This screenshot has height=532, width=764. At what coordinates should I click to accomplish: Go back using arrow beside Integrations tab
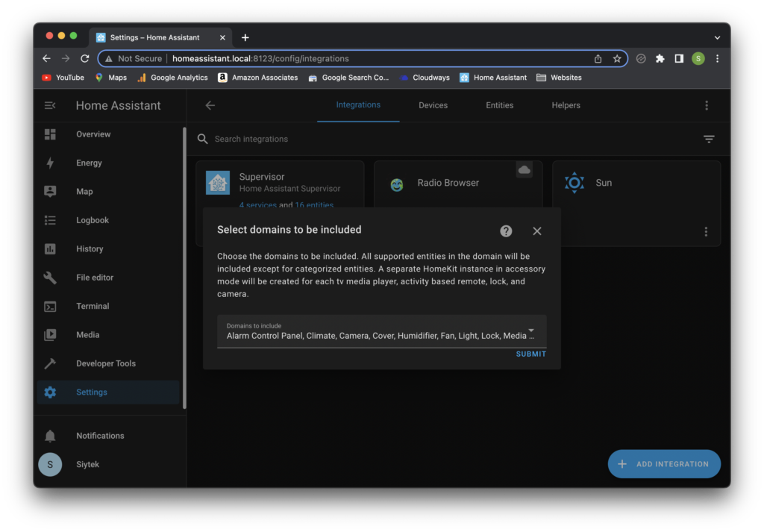pyautogui.click(x=210, y=105)
